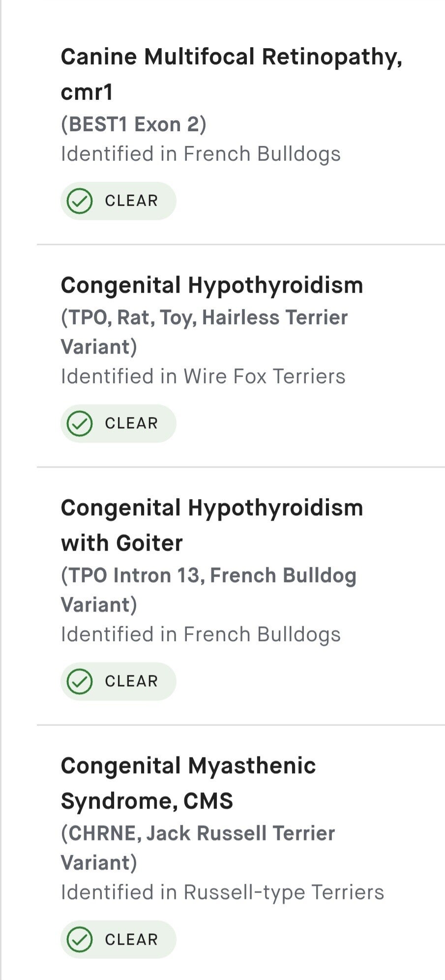Click the checkmark icon for Hypothyroidism with Goiter

click(80, 681)
